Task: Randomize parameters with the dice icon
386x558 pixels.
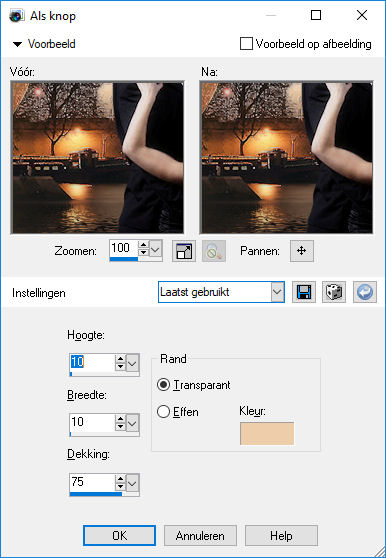Action: (x=334, y=293)
